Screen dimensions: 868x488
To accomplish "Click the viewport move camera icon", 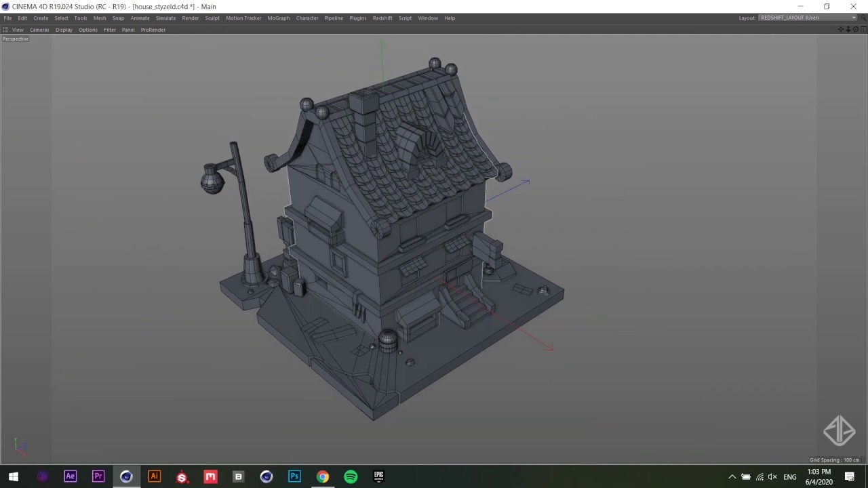I will coord(841,29).
